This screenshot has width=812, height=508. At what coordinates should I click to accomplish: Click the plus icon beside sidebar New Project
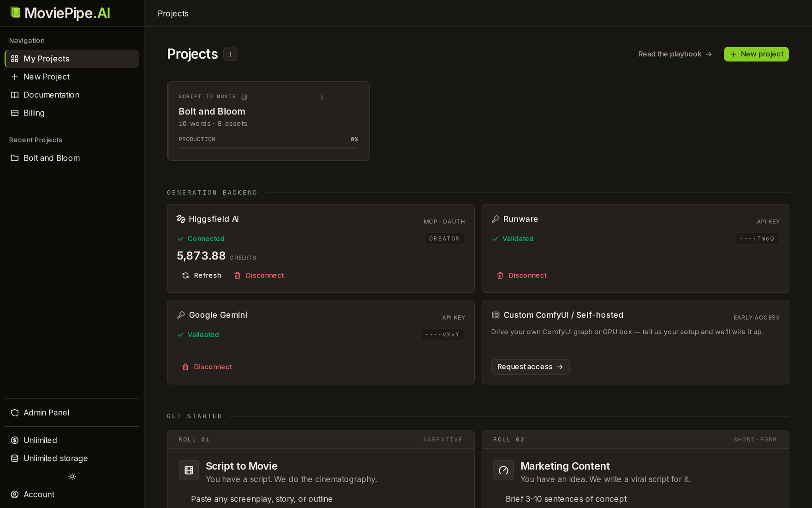click(x=15, y=77)
